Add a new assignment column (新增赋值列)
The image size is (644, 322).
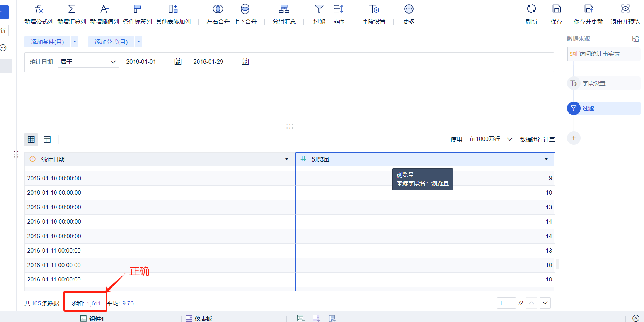pyautogui.click(x=104, y=14)
